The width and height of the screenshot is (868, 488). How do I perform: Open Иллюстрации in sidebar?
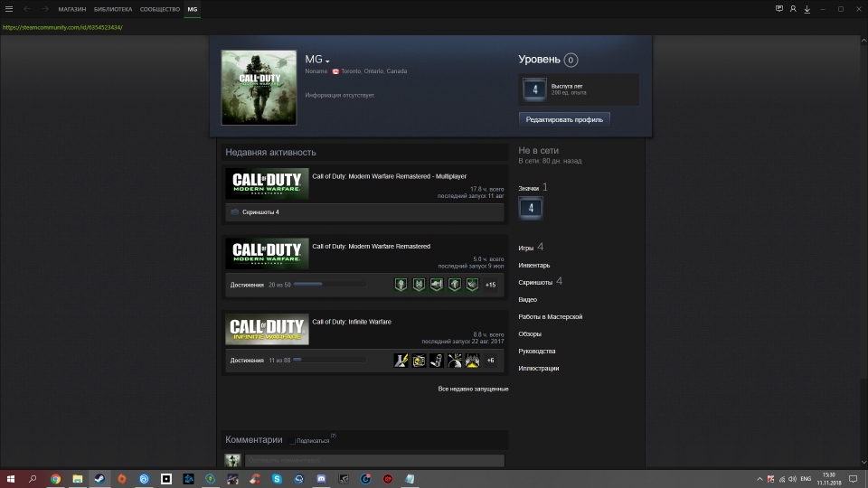coord(539,369)
